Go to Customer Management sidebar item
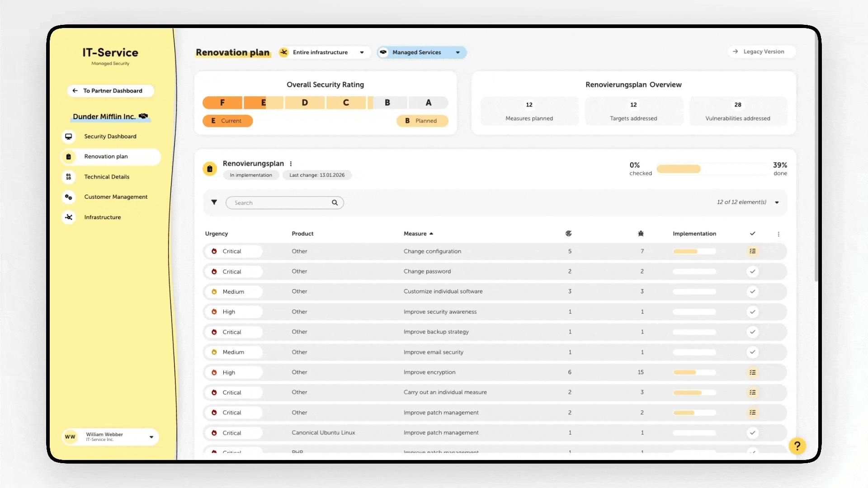Image resolution: width=868 pixels, height=488 pixels. tap(116, 197)
